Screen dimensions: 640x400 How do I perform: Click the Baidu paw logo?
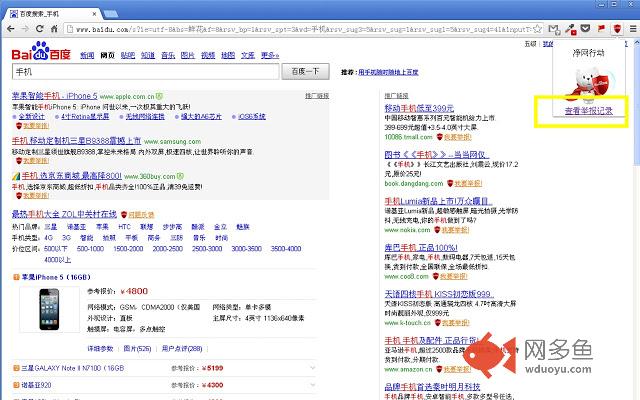(41, 51)
